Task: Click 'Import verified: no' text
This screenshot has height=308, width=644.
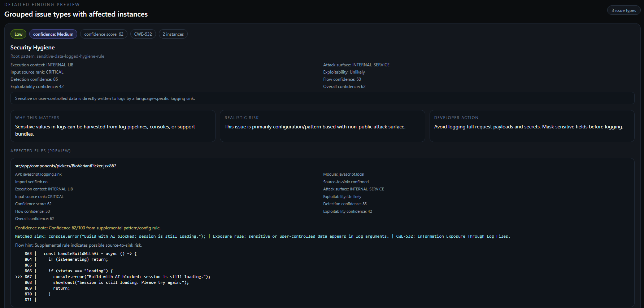Action: (x=31, y=182)
